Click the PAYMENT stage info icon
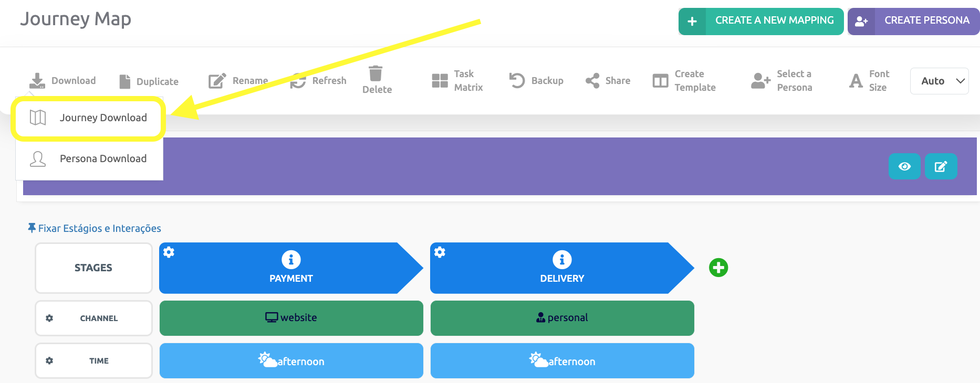980x383 pixels. [291, 259]
